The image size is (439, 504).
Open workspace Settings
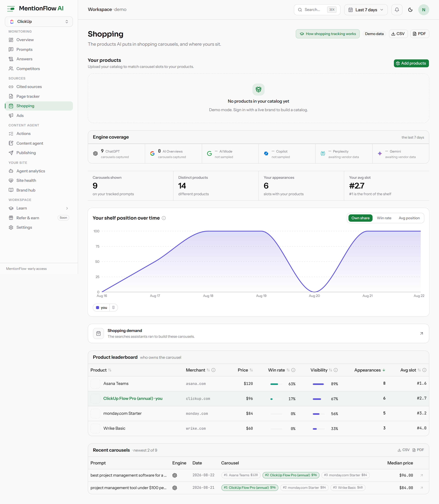pos(39,227)
